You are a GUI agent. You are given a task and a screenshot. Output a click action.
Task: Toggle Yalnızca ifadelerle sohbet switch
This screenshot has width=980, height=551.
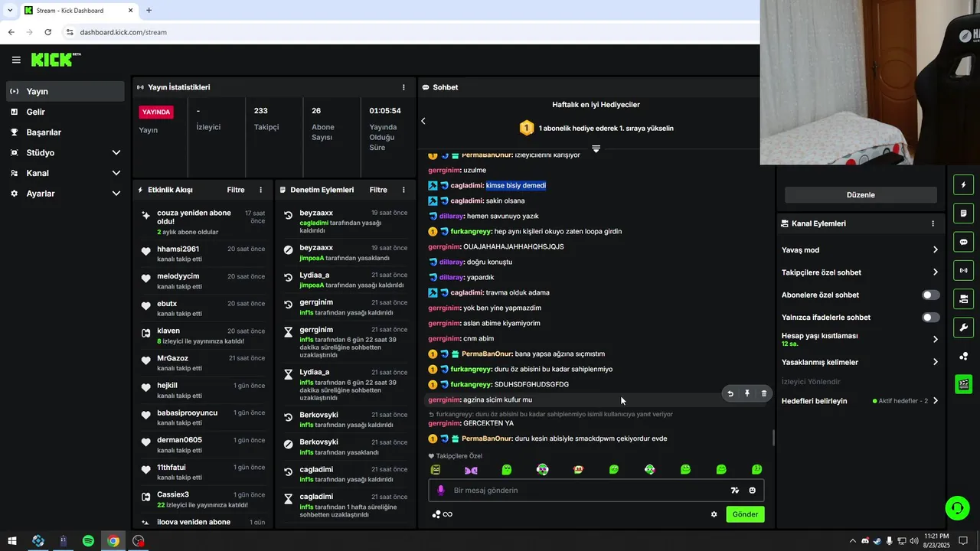(x=930, y=317)
